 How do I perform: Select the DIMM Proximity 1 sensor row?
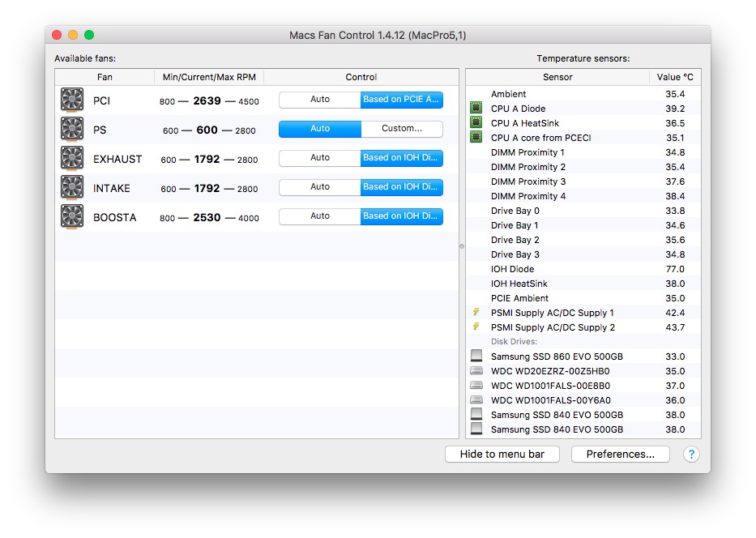[583, 152]
